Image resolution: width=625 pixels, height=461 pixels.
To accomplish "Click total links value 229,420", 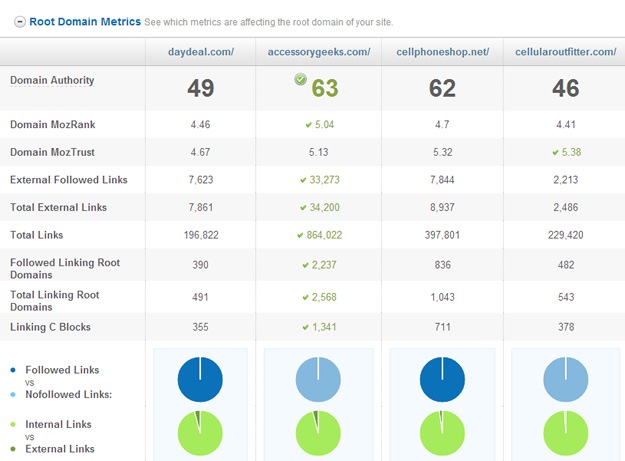I will point(566,235).
